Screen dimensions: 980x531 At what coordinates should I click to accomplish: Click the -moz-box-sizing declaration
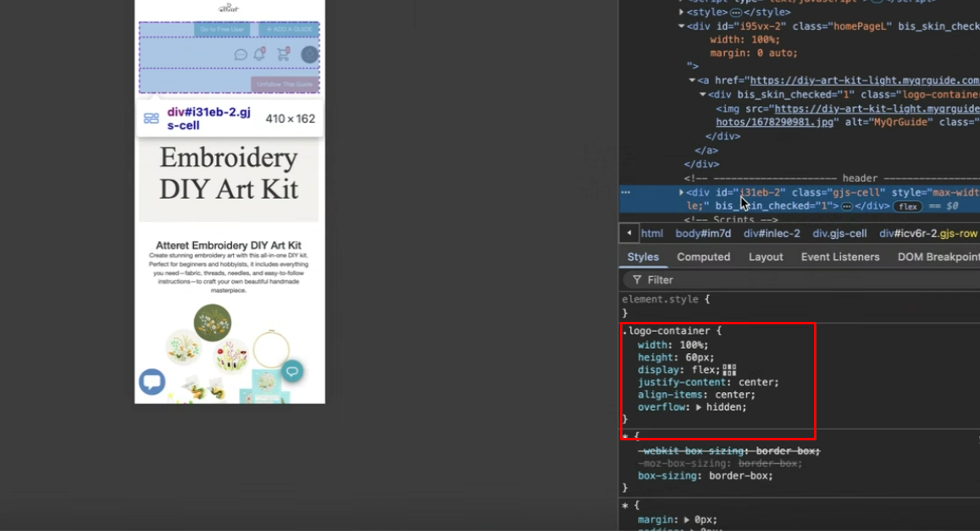pos(720,463)
